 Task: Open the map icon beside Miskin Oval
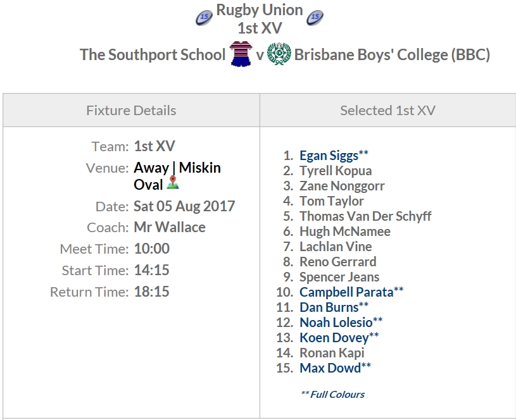coord(173,183)
